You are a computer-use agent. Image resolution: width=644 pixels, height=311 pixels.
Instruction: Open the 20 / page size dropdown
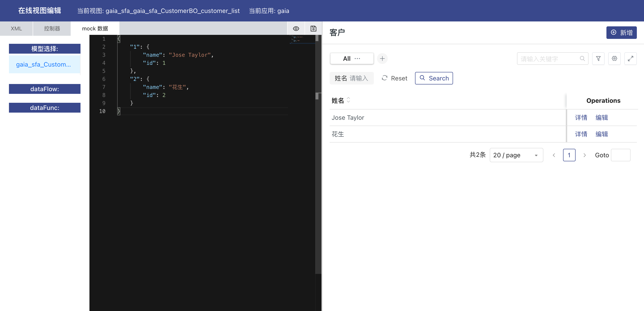516,155
